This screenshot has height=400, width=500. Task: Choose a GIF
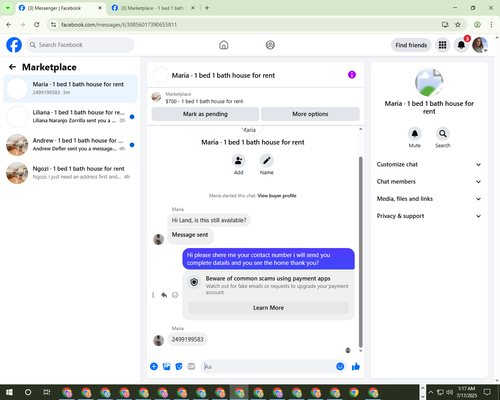pyautogui.click(x=191, y=367)
